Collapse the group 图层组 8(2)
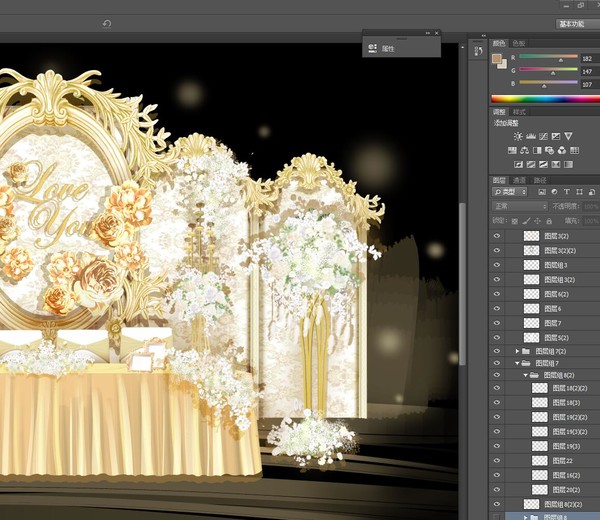 coord(526,375)
